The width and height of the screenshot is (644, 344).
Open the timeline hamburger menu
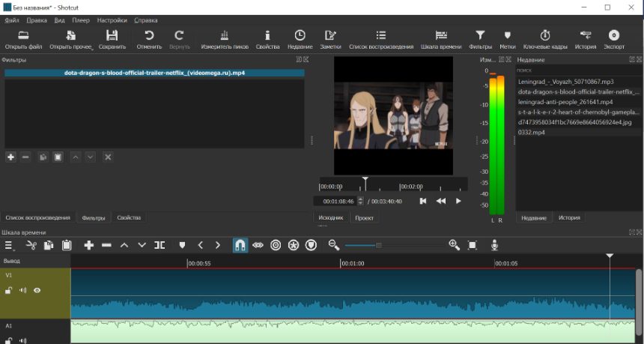pos(9,245)
